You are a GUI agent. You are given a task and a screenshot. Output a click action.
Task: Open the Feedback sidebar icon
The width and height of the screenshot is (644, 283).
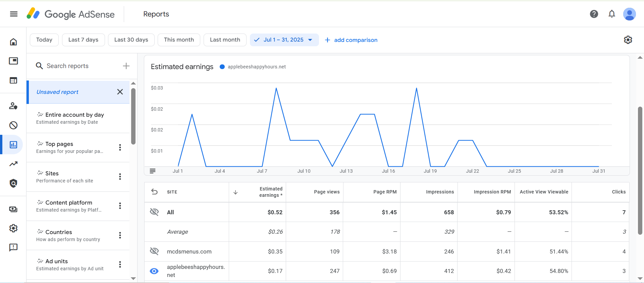13,247
